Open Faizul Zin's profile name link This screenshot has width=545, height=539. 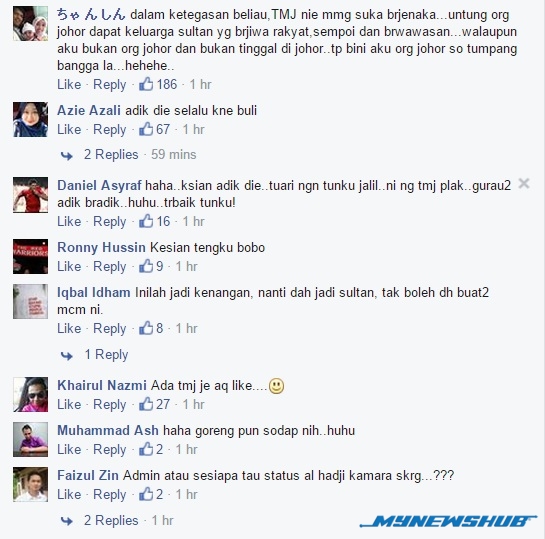tap(88, 475)
